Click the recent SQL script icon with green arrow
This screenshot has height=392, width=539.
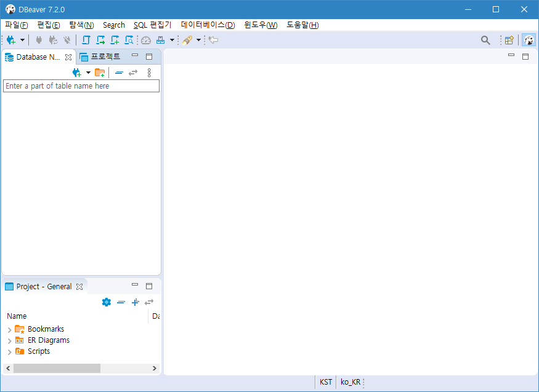pos(100,40)
